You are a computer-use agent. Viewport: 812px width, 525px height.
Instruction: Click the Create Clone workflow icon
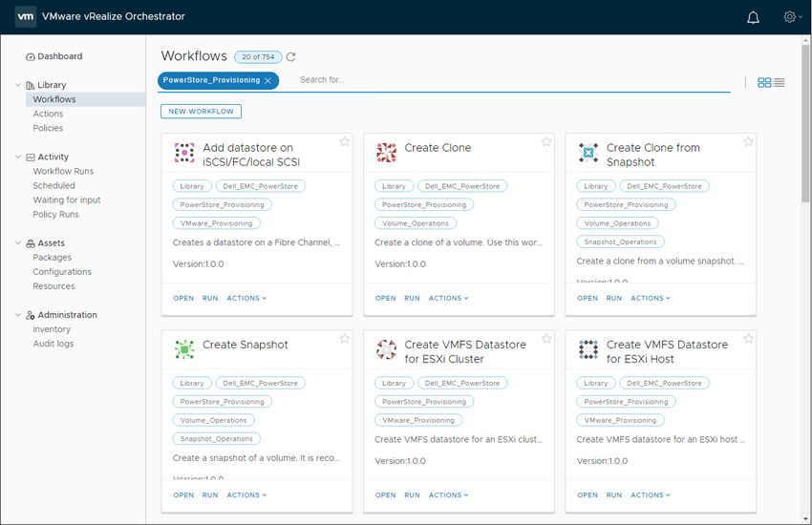[x=386, y=153]
